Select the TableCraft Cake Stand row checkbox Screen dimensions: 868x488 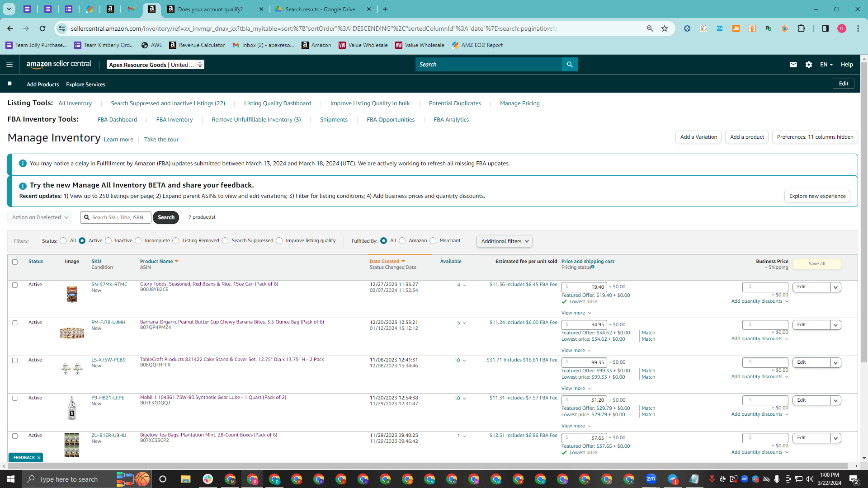[x=15, y=361]
